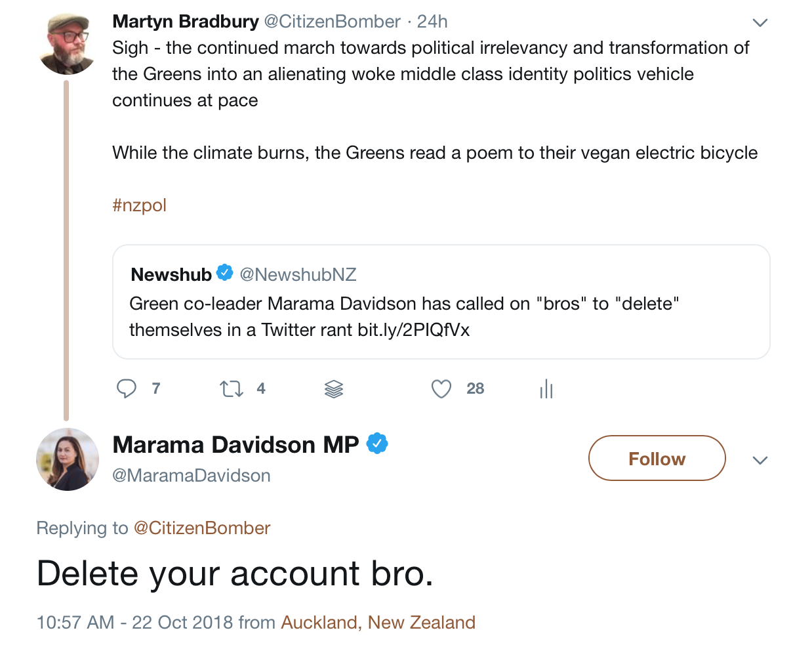Click Martyn Bradbury's profile picture

67,45
